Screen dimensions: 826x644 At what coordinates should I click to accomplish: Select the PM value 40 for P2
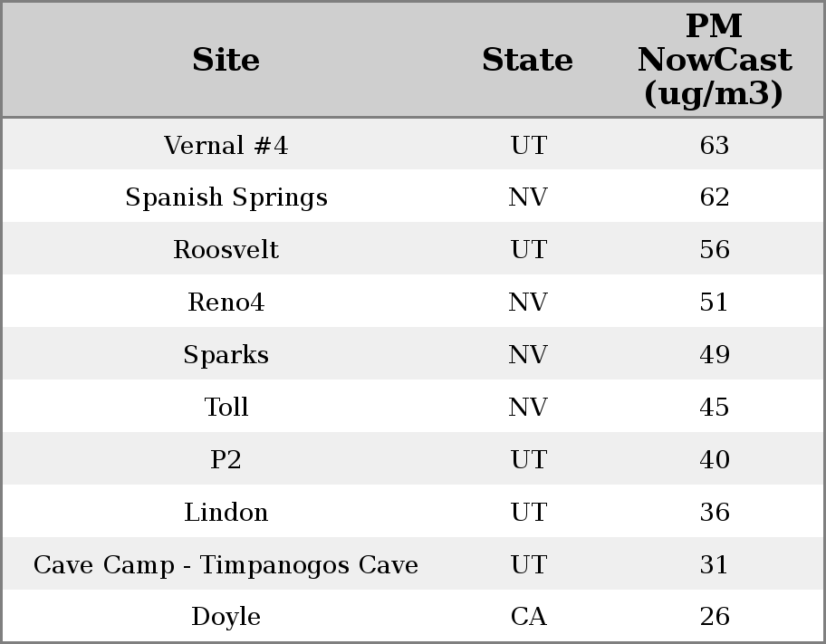click(714, 460)
